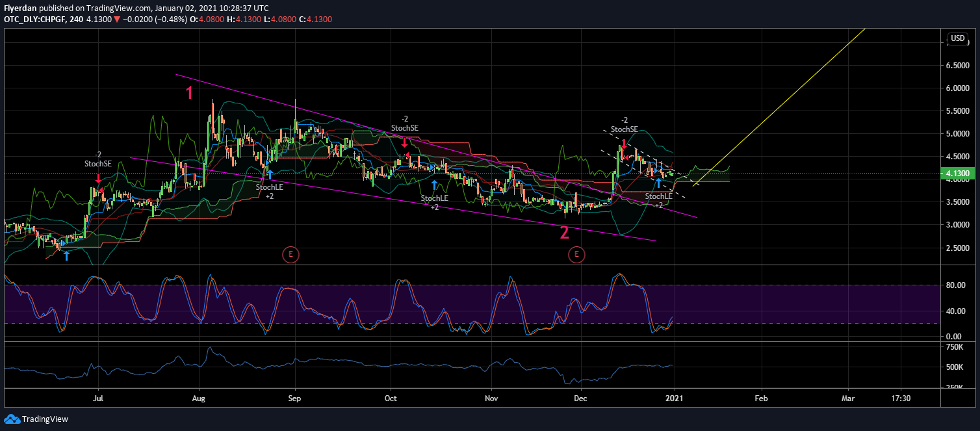The height and width of the screenshot is (431, 980).
Task: Click the Mar label on time axis
Action: click(x=848, y=398)
